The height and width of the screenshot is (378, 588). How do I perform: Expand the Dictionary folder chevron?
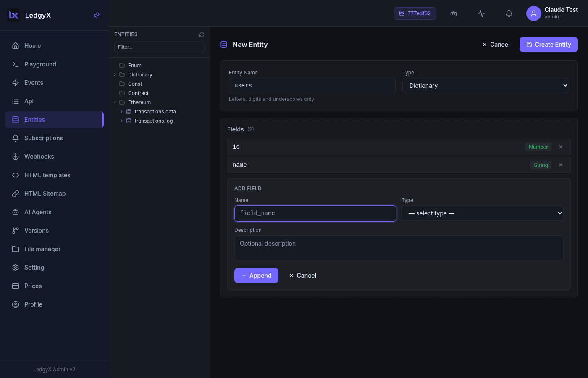115,75
